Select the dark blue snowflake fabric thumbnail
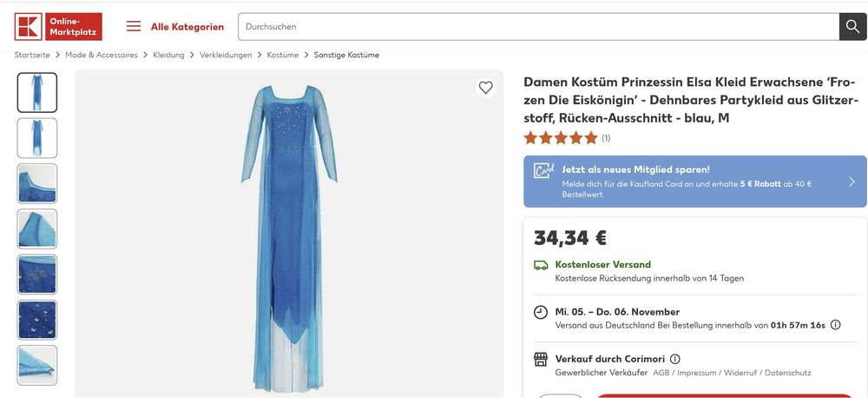Screen dimensions: 868x398 (x=37, y=274)
